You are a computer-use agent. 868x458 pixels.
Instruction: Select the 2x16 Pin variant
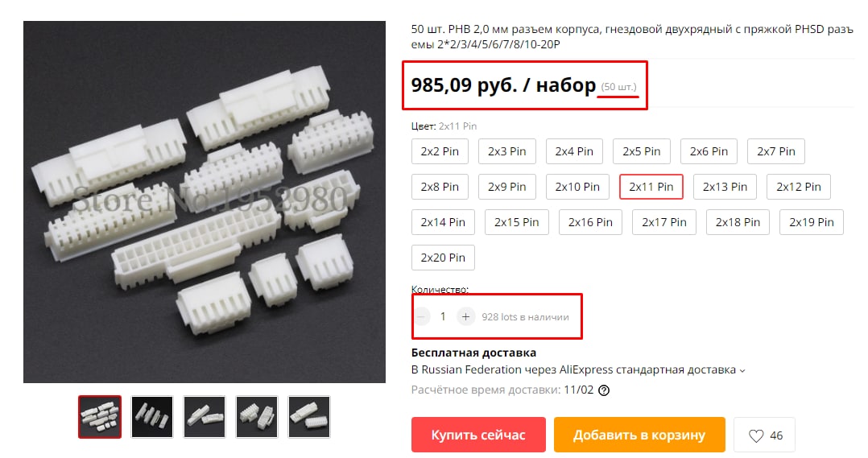(590, 222)
